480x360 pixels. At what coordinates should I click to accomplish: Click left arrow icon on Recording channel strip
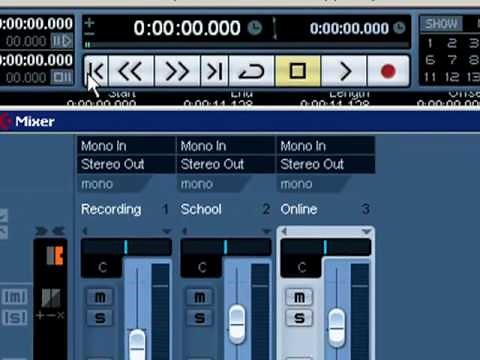click(85, 231)
